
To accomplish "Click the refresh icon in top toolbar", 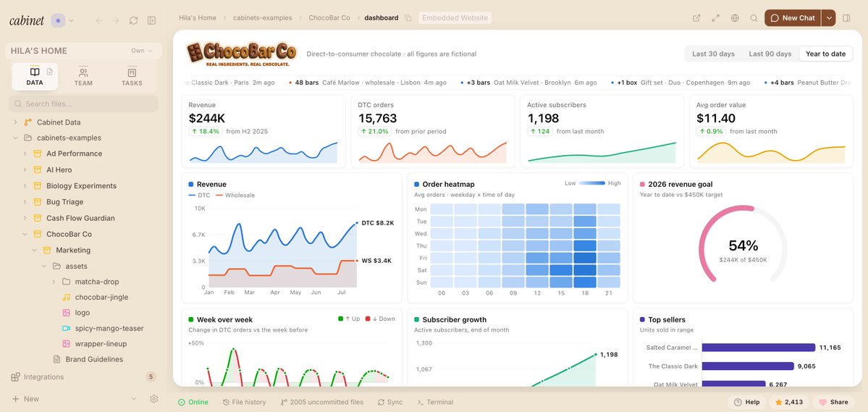I will coord(133,20).
